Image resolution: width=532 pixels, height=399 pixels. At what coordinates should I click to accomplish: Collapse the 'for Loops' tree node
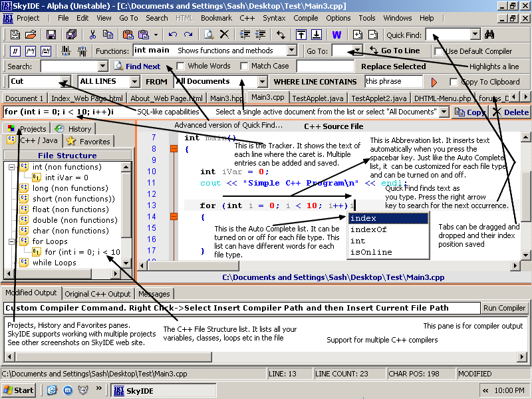click(x=12, y=241)
